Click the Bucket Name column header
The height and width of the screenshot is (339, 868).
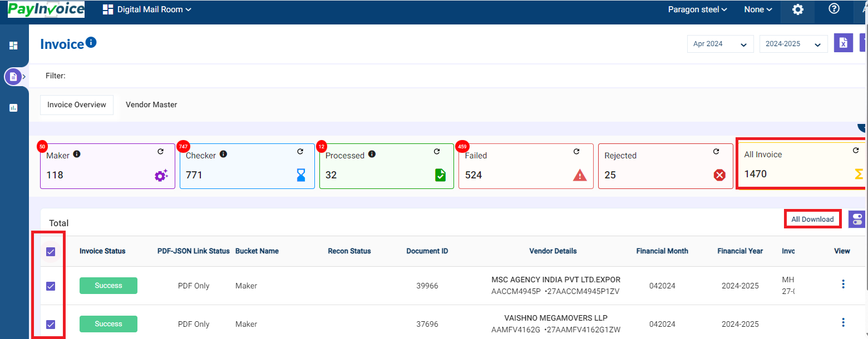click(x=257, y=251)
